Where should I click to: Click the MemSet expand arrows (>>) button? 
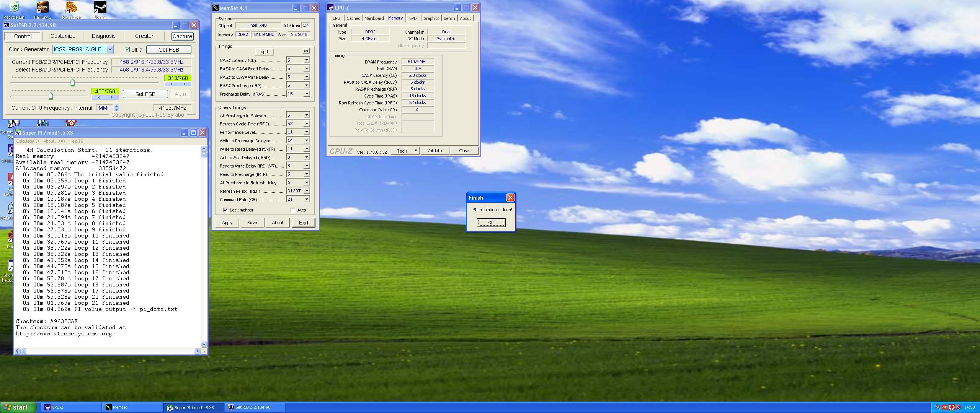[305, 51]
